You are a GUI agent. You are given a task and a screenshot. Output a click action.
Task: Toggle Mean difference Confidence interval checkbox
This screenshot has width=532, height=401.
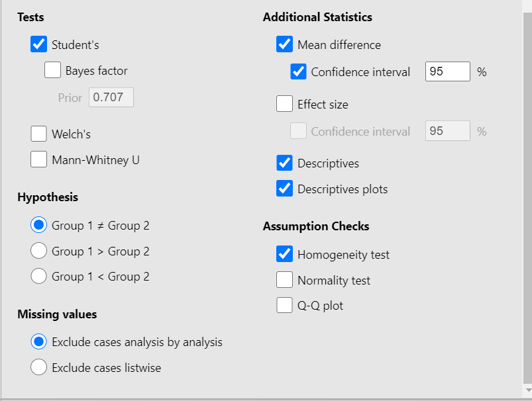click(299, 71)
